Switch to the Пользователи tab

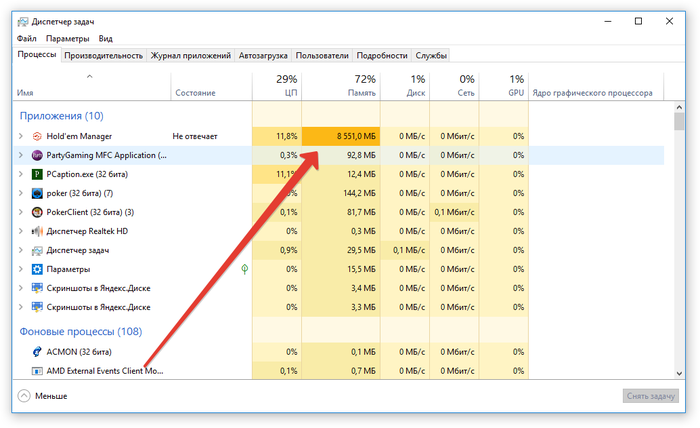click(322, 55)
